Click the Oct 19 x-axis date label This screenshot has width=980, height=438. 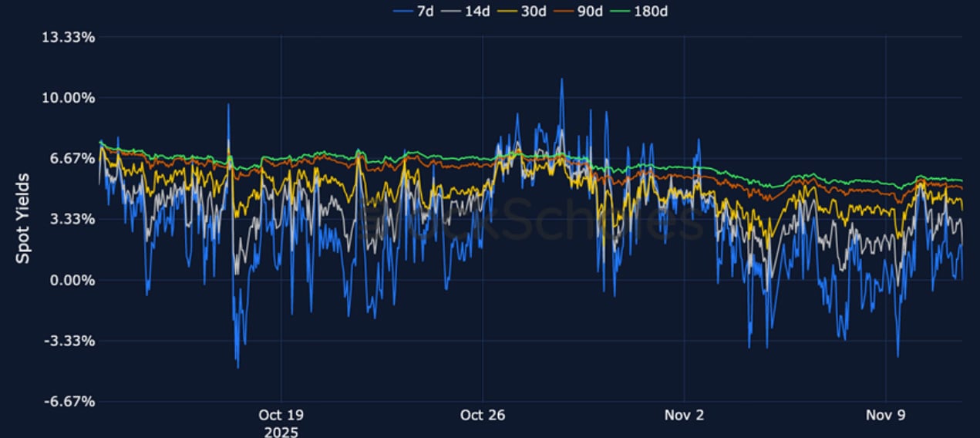(x=281, y=416)
